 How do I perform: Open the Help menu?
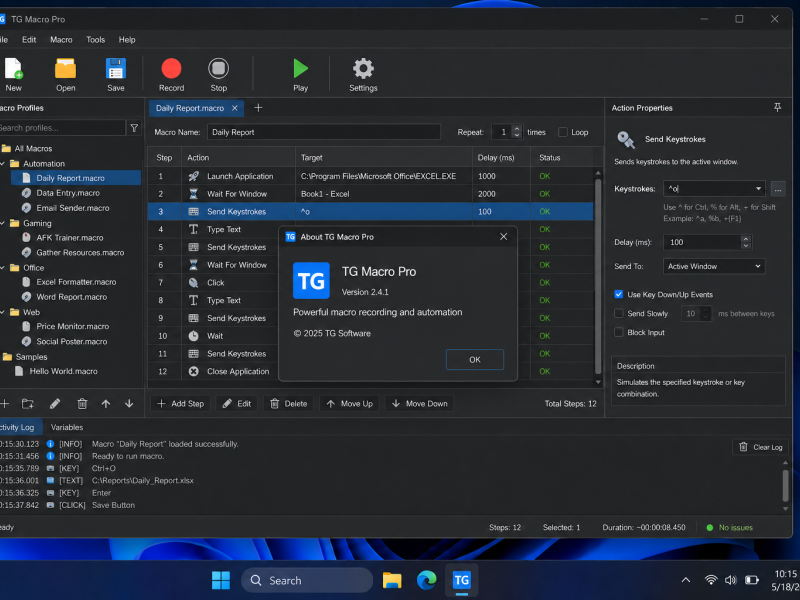point(127,39)
